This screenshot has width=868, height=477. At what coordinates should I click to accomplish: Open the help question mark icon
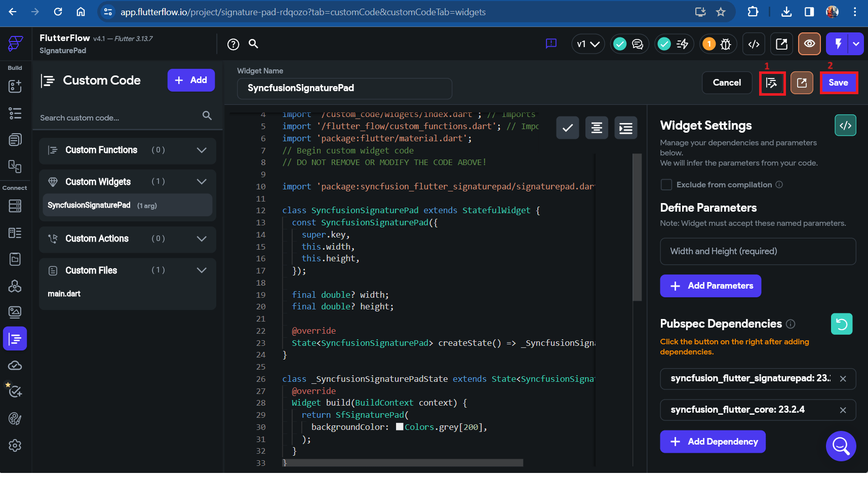click(x=233, y=45)
